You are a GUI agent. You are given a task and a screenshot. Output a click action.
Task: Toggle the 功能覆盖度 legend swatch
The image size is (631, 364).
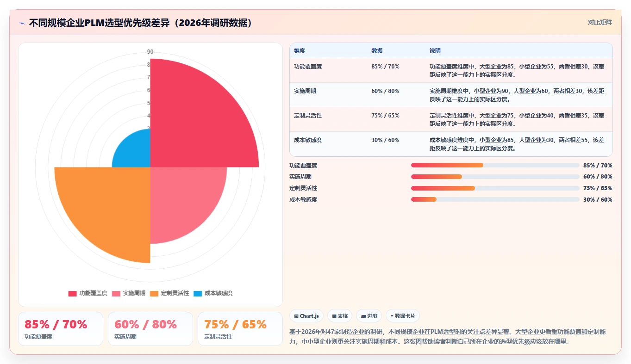72,293
